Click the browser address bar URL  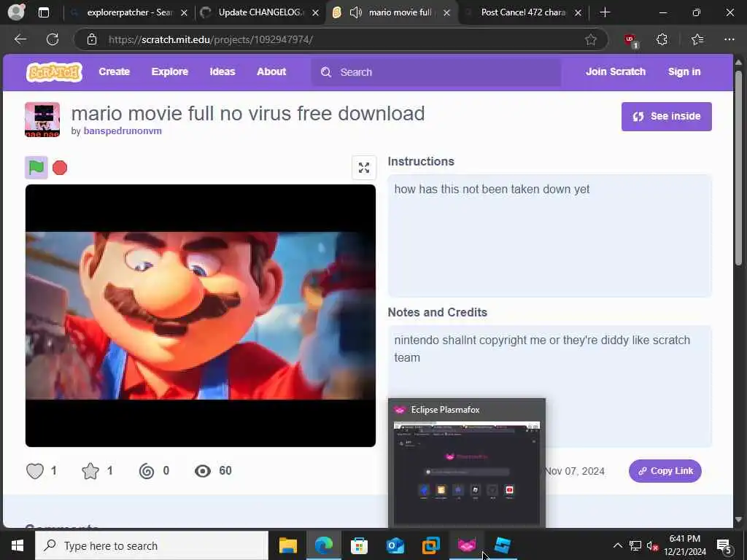coord(210,39)
